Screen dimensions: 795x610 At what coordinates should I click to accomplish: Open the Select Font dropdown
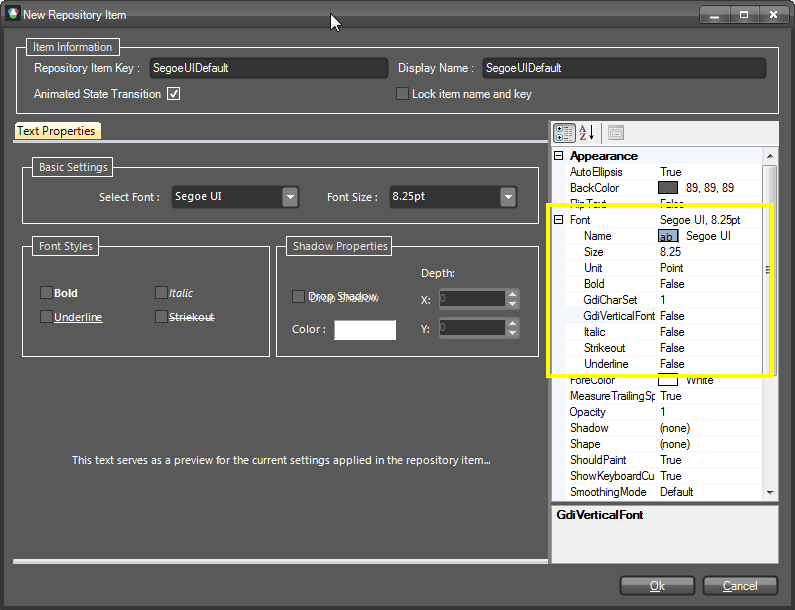pyautogui.click(x=290, y=197)
